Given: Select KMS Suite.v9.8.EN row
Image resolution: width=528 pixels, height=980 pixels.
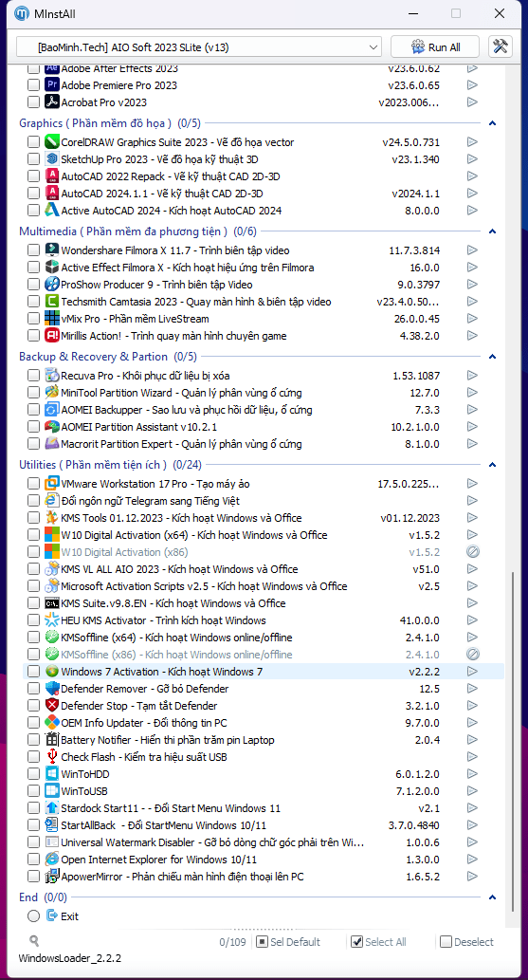Looking at the screenshot, I should click(264, 603).
